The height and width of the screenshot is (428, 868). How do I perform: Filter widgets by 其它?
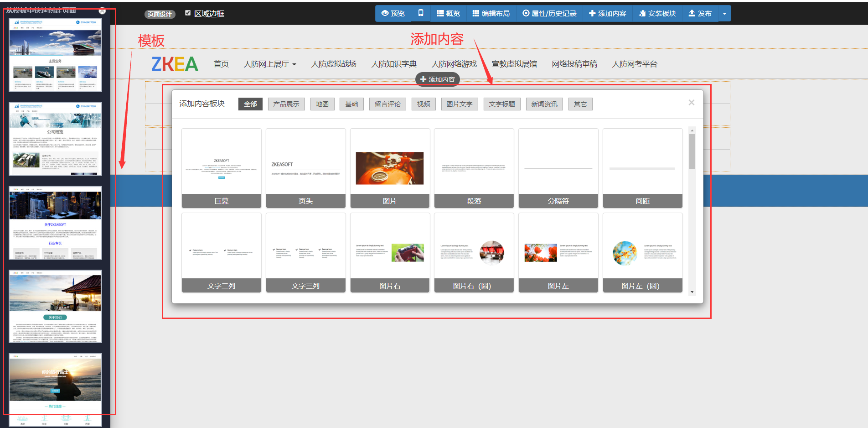pos(580,104)
